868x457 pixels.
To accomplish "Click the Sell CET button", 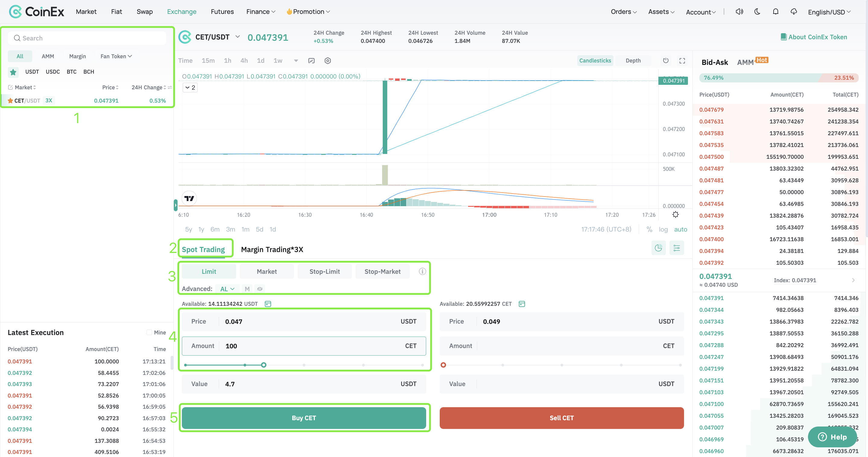I will click(x=561, y=418).
